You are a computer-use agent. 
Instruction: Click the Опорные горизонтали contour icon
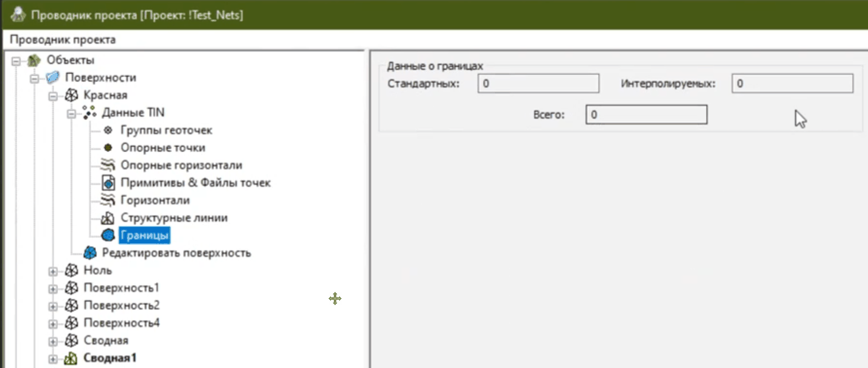pos(107,165)
